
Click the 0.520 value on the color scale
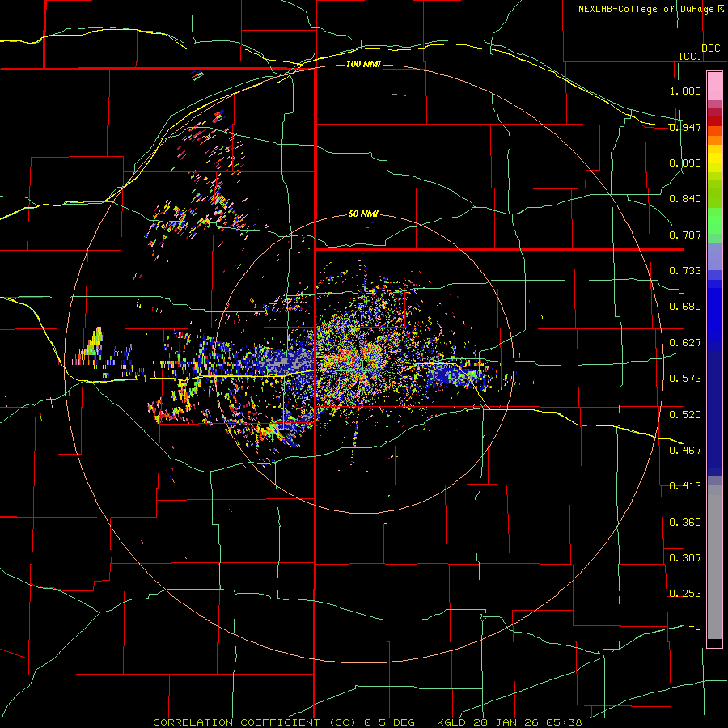click(x=685, y=414)
